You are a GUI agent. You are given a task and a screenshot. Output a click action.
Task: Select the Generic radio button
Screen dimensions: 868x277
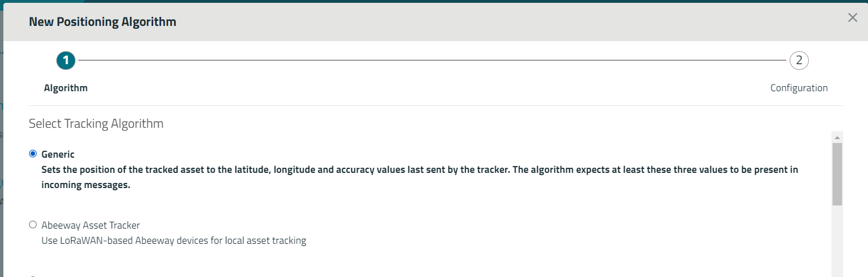coord(33,154)
